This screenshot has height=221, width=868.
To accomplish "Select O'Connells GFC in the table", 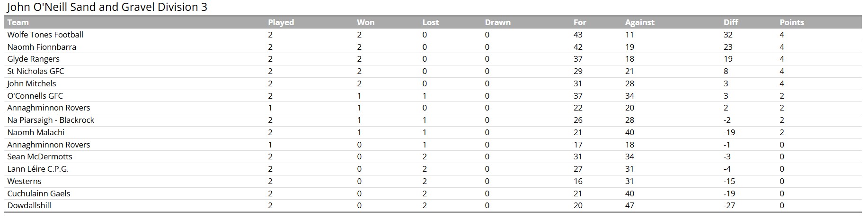I will coord(35,96).
